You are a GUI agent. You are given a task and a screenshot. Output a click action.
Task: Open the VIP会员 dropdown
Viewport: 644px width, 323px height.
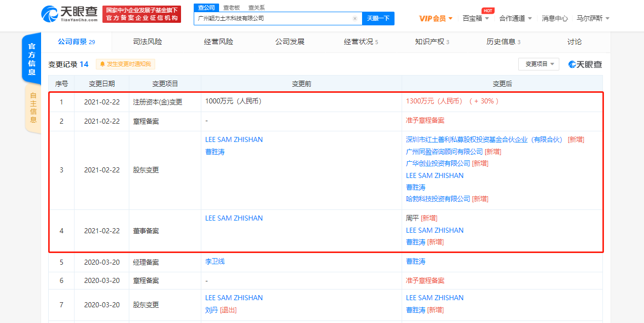pyautogui.click(x=436, y=18)
